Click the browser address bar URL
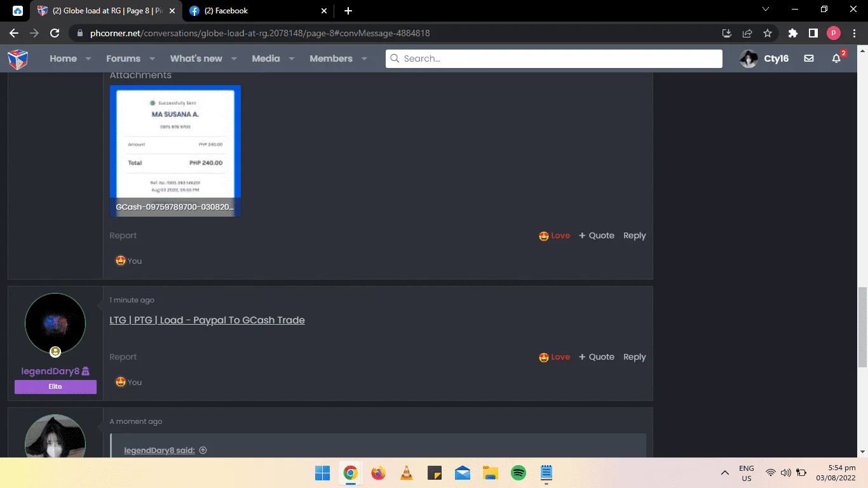Screen dimensions: 868x488 [260, 33]
